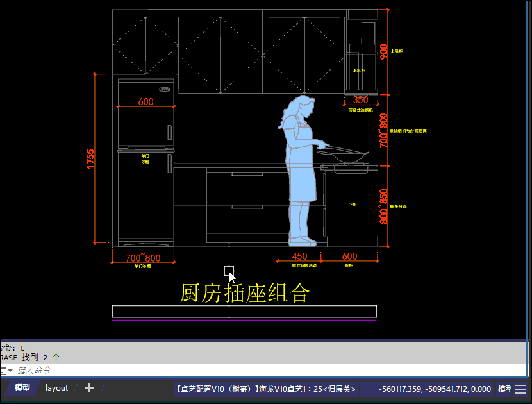Select the wok on the stove

pyautogui.click(x=347, y=153)
